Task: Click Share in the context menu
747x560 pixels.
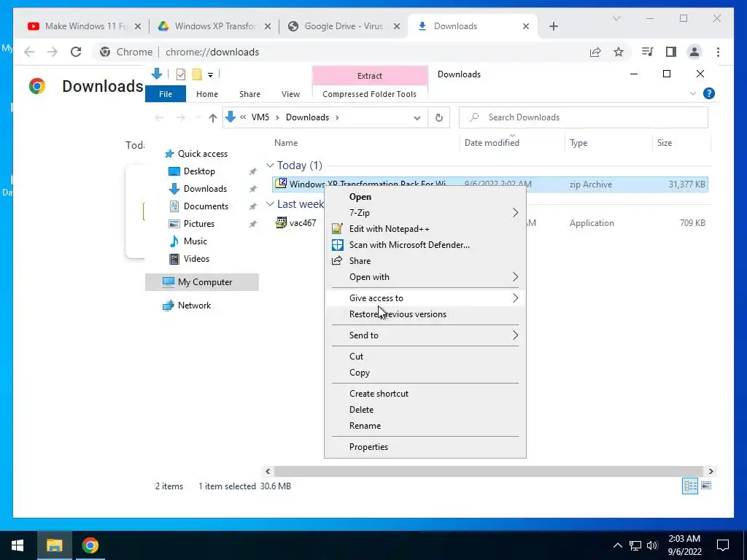Action: 425,261
